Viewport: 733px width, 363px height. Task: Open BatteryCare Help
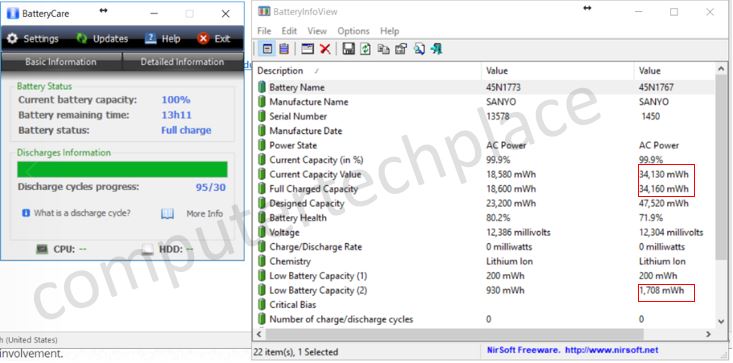(x=150, y=38)
